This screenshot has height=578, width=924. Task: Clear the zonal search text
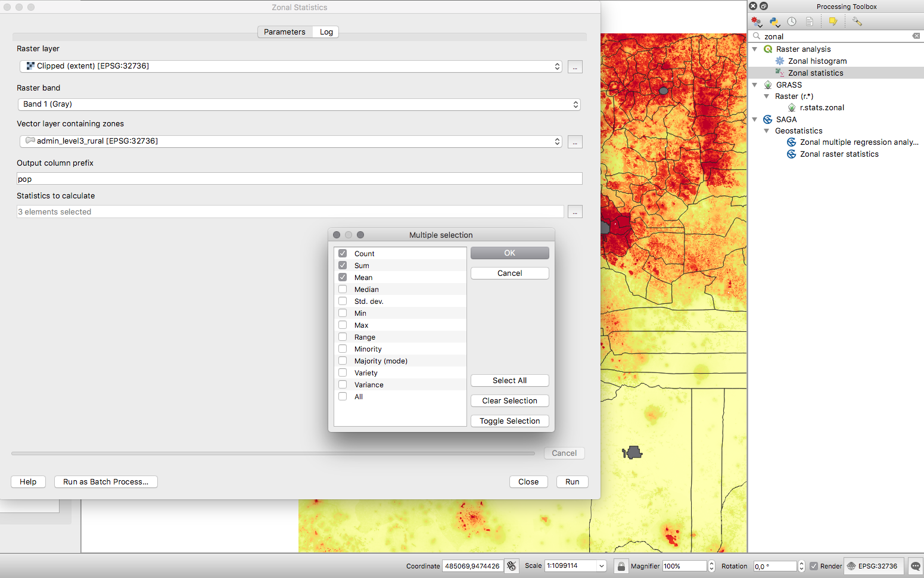pyautogui.click(x=916, y=36)
